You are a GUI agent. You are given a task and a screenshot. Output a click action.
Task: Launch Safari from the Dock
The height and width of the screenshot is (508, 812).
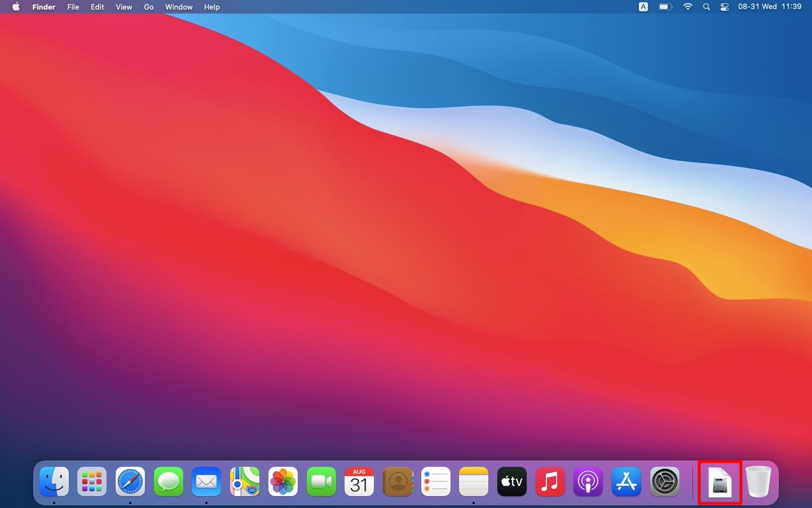pyautogui.click(x=130, y=482)
